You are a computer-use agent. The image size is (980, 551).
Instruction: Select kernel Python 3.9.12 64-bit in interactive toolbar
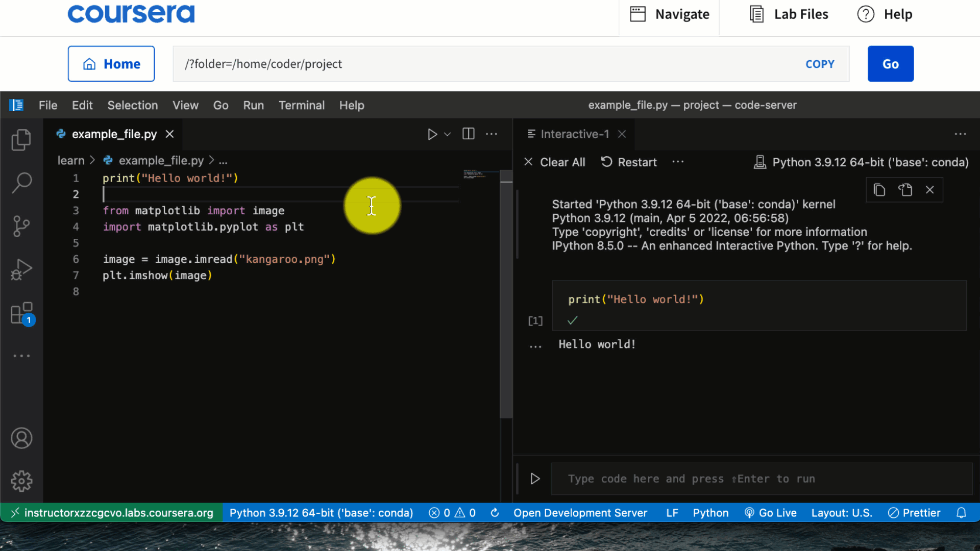[861, 162]
